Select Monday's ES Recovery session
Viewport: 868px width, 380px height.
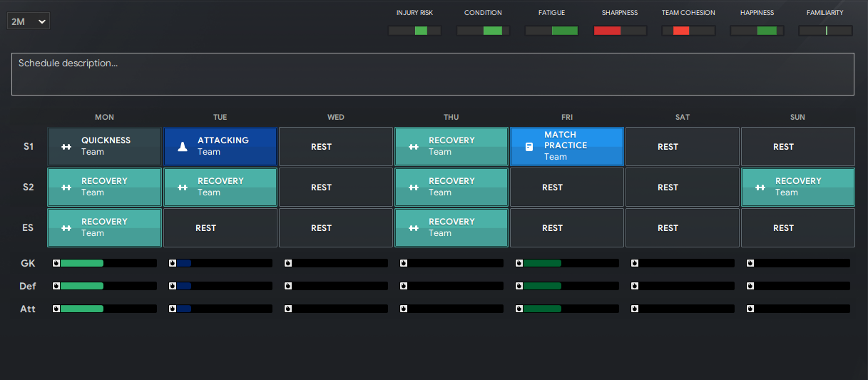[104, 228]
